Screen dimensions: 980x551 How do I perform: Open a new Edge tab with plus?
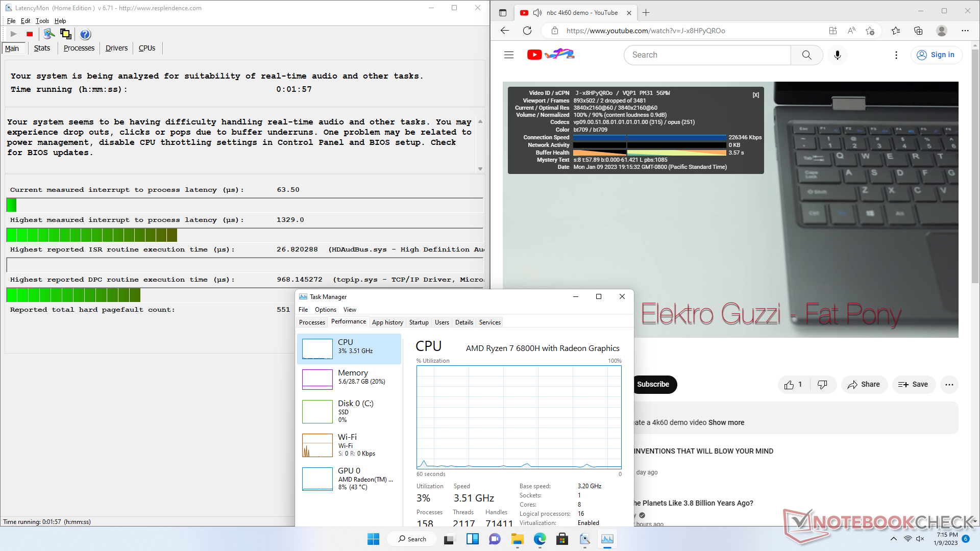(646, 13)
